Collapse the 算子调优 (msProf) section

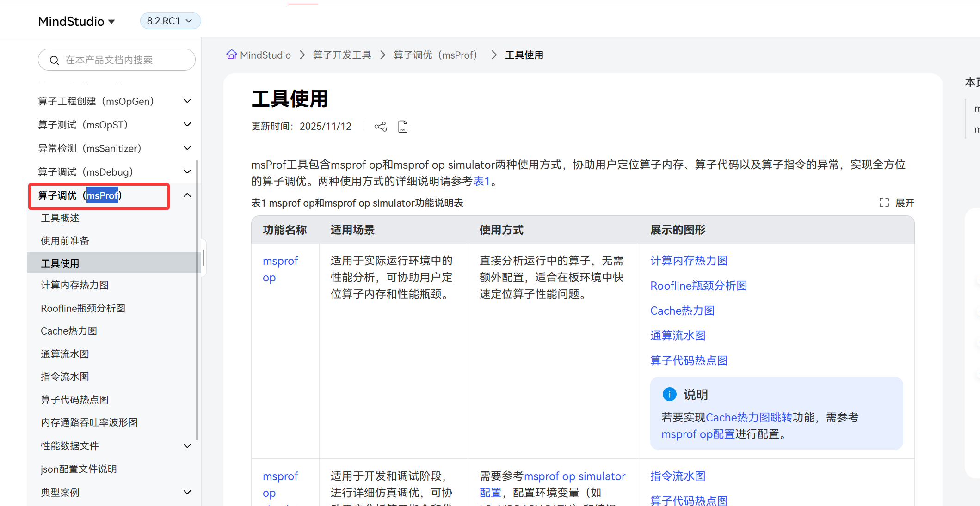(187, 195)
